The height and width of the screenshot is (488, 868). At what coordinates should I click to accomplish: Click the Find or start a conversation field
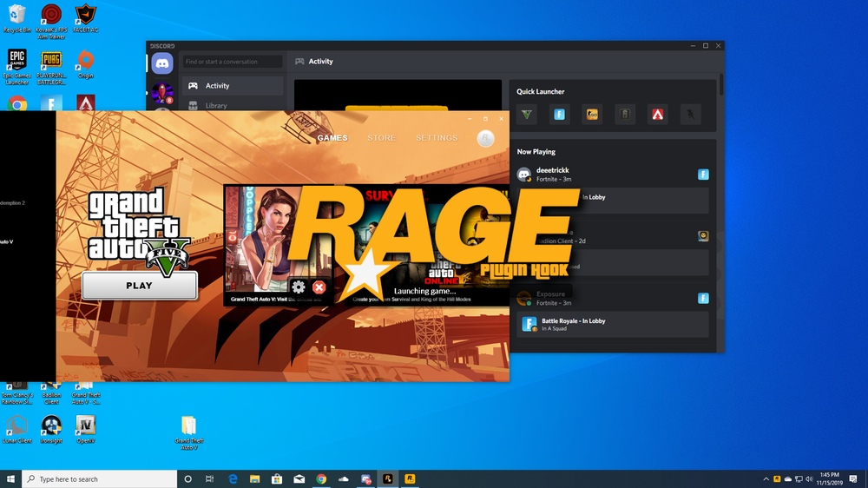[x=233, y=62]
